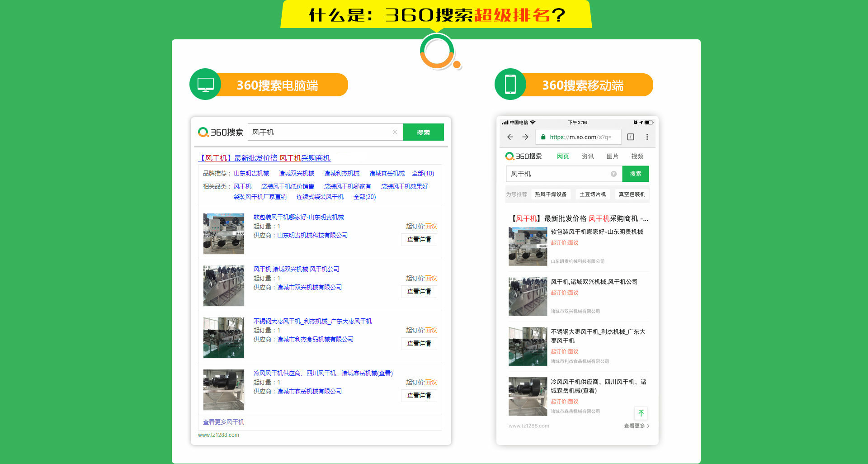868x464 pixels.
Task: Tap mobile browser back arrow
Action: pos(510,137)
